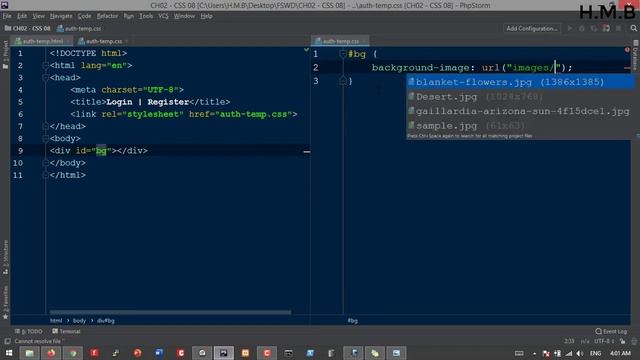This screenshot has height=360, width=640.
Task: Switch to left pane auth-temp.css tab
Action: (103, 41)
